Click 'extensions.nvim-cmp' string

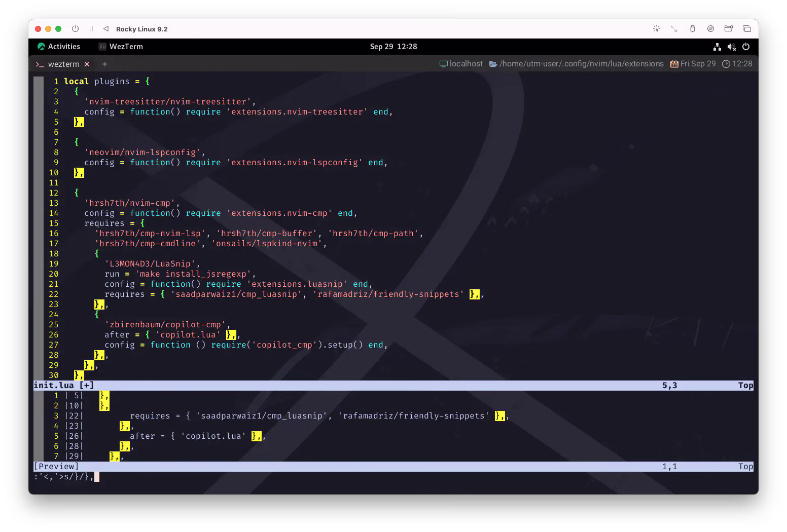point(279,213)
